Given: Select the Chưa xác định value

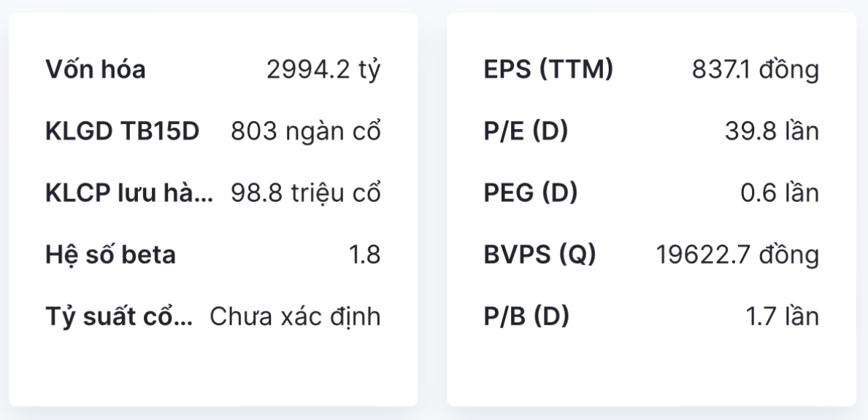Looking at the screenshot, I should click(295, 317).
